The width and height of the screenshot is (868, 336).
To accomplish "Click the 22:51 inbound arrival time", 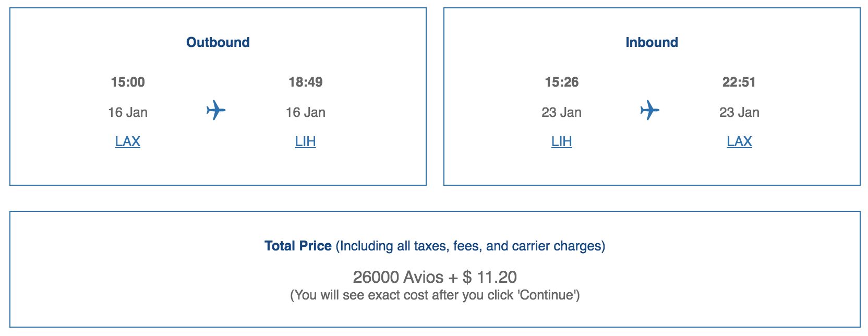I will 739,82.
